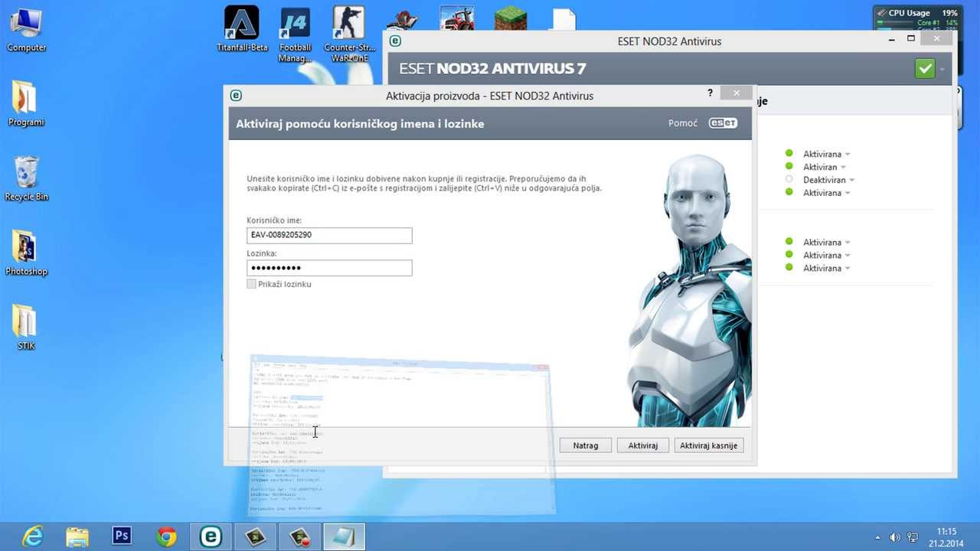Screen dimensions: 980x551
Task: Expand the Deaktiviran status dropdown
Action: pyautogui.click(x=852, y=181)
